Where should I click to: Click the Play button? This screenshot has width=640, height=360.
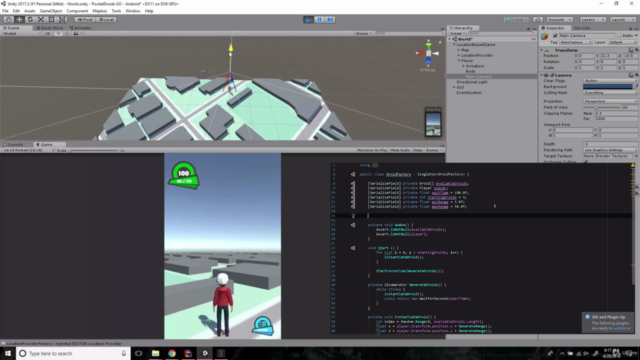pos(309,20)
